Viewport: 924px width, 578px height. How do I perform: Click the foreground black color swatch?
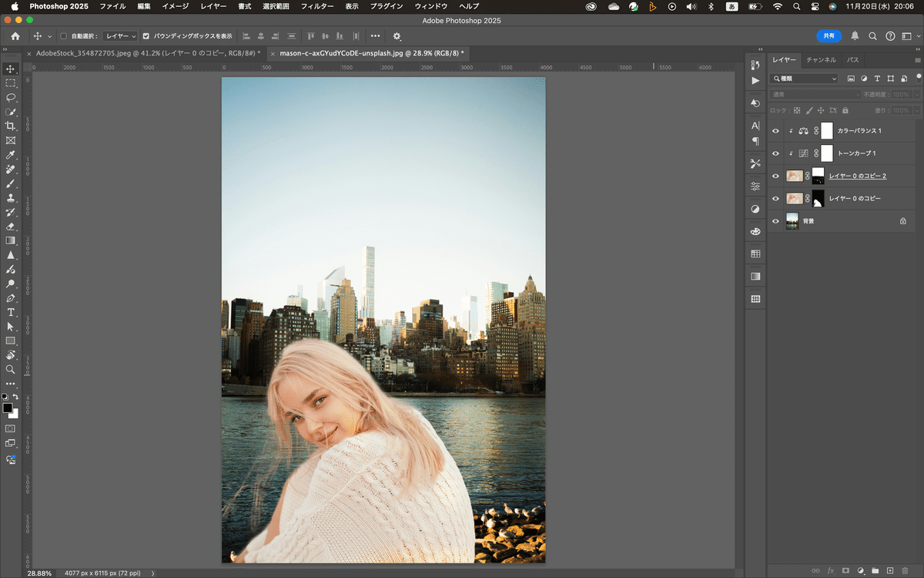(8, 408)
